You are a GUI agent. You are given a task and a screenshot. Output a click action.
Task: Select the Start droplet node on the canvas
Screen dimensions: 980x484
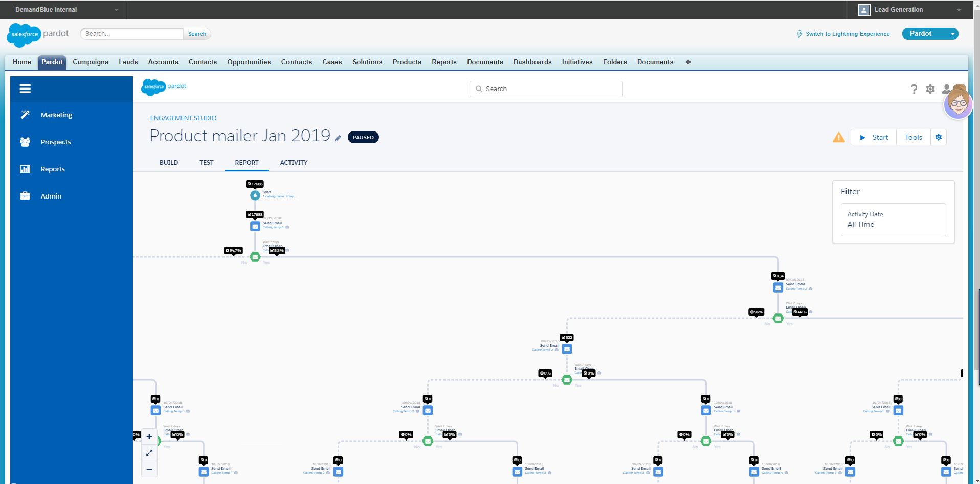coord(255,195)
